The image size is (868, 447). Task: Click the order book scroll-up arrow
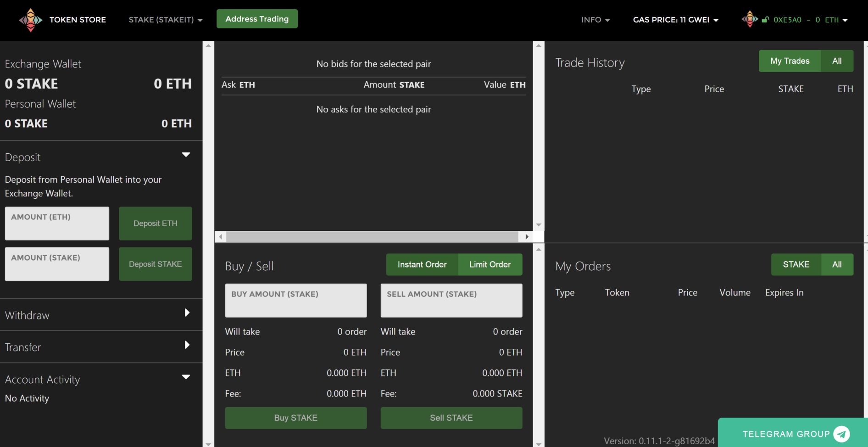coord(539,45)
